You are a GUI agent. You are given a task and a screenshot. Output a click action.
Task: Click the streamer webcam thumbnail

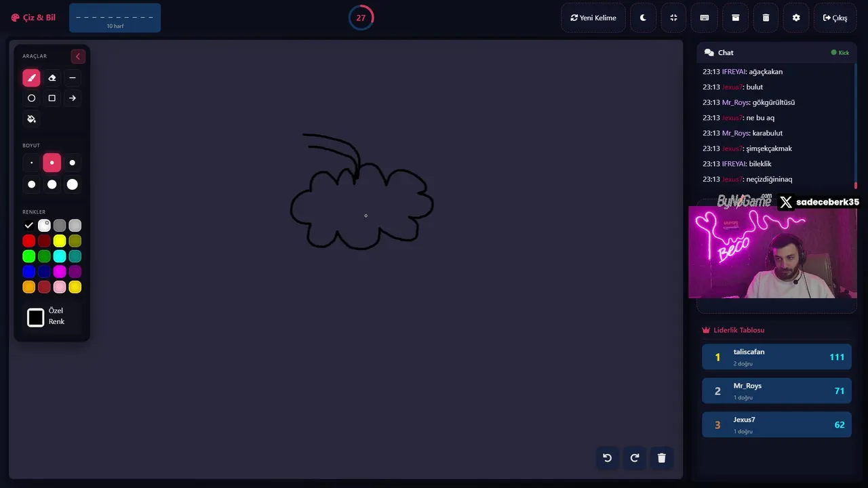click(773, 252)
